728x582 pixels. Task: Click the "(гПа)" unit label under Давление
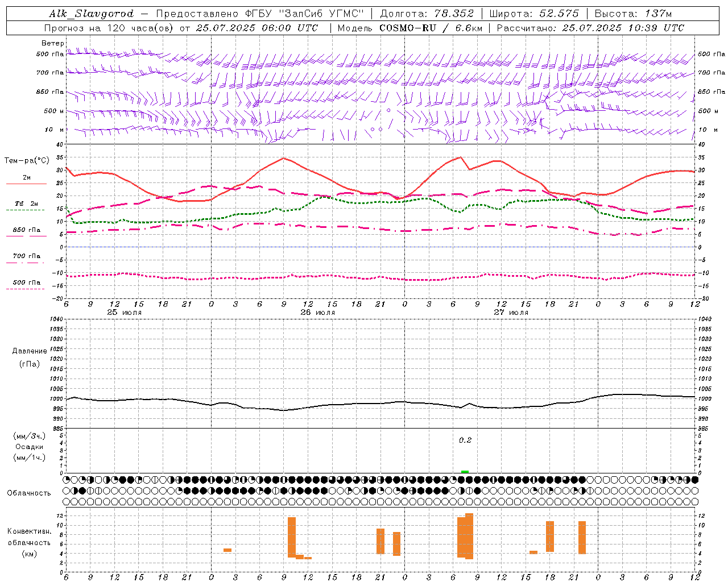click(x=30, y=364)
